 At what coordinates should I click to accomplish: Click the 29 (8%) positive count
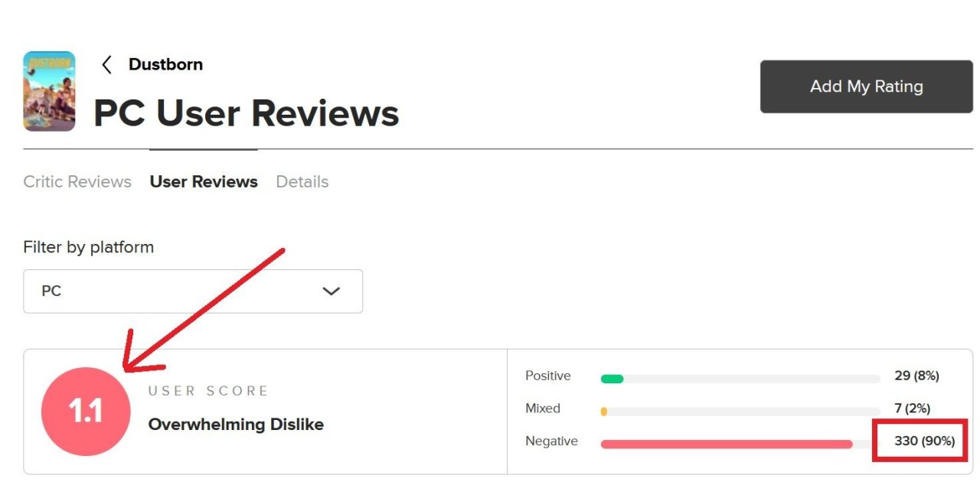916,376
